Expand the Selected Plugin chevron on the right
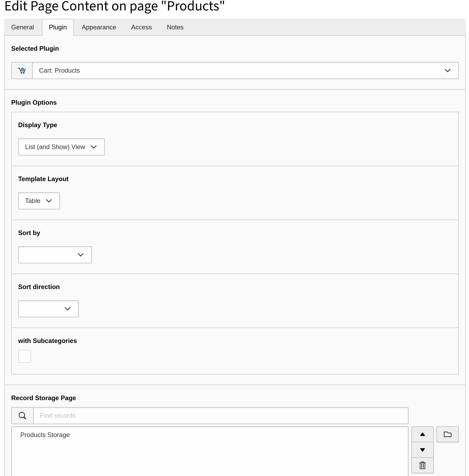 click(447, 71)
